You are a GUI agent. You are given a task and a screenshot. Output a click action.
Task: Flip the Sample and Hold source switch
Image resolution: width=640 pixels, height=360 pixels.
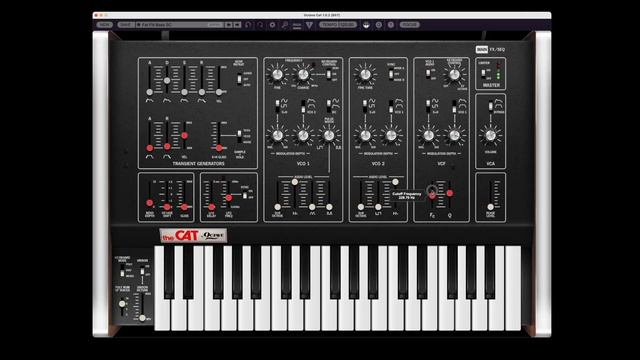coord(240,136)
